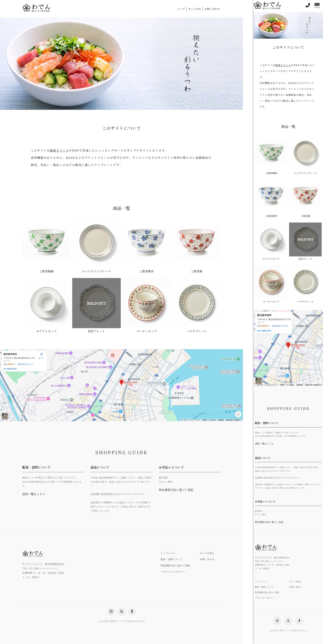Open the Instagram icon in desktop footer
Screen dimensions: 323x644
click(111, 611)
